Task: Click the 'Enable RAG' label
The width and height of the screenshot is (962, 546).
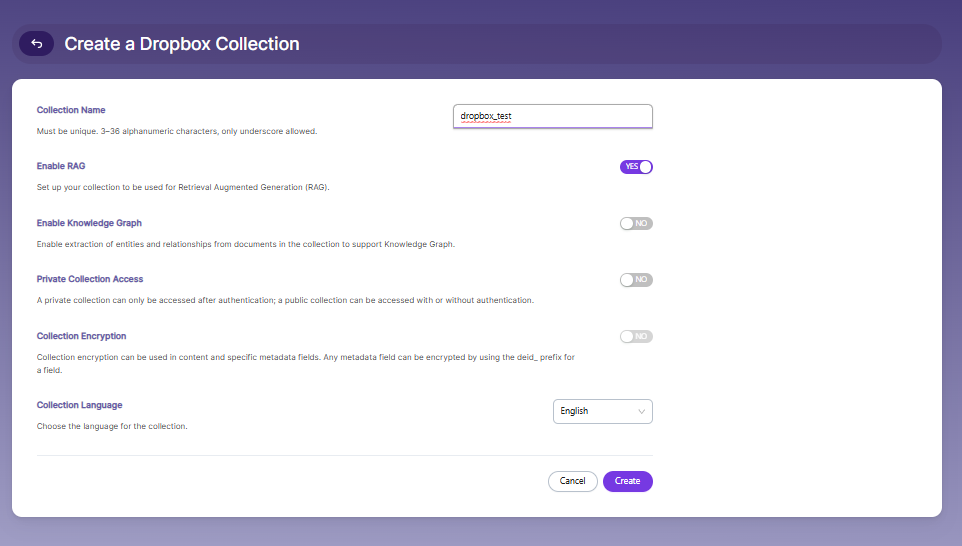Action: click(61, 166)
